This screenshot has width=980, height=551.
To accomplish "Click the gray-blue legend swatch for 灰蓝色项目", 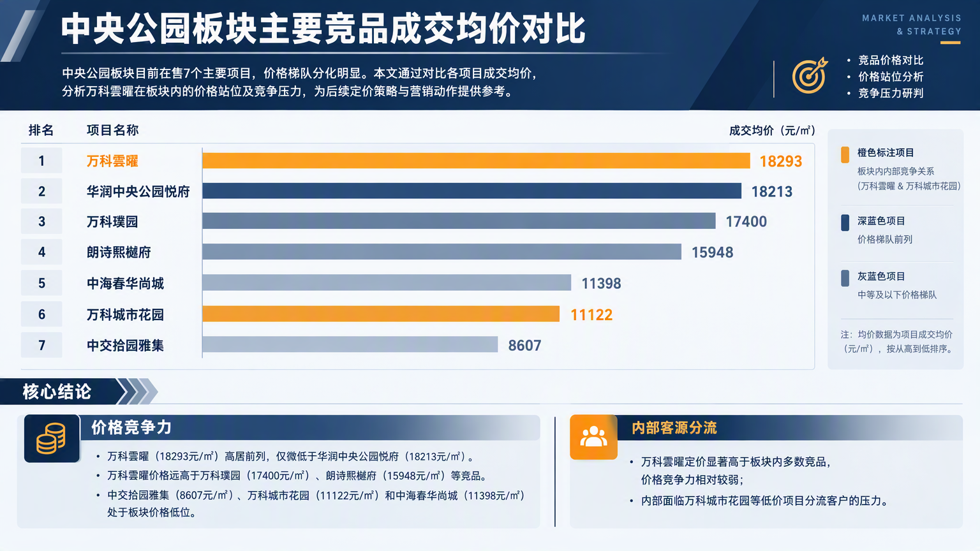I will 845,277.
